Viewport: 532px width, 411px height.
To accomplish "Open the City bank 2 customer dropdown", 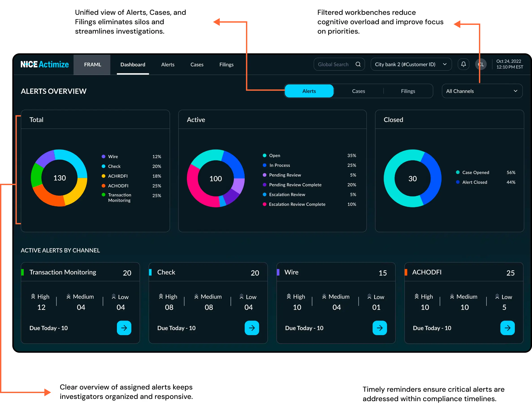I will pos(411,64).
